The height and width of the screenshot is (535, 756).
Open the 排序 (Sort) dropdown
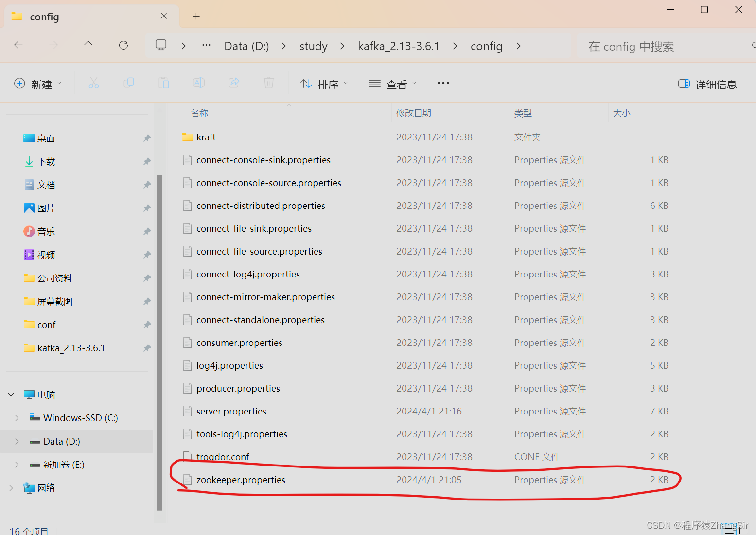(x=324, y=84)
